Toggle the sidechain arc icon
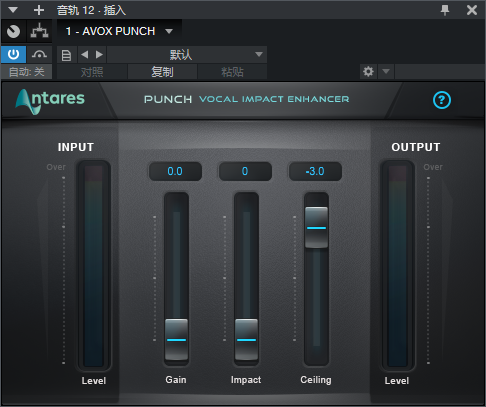The height and width of the screenshot is (407, 486). (x=39, y=54)
